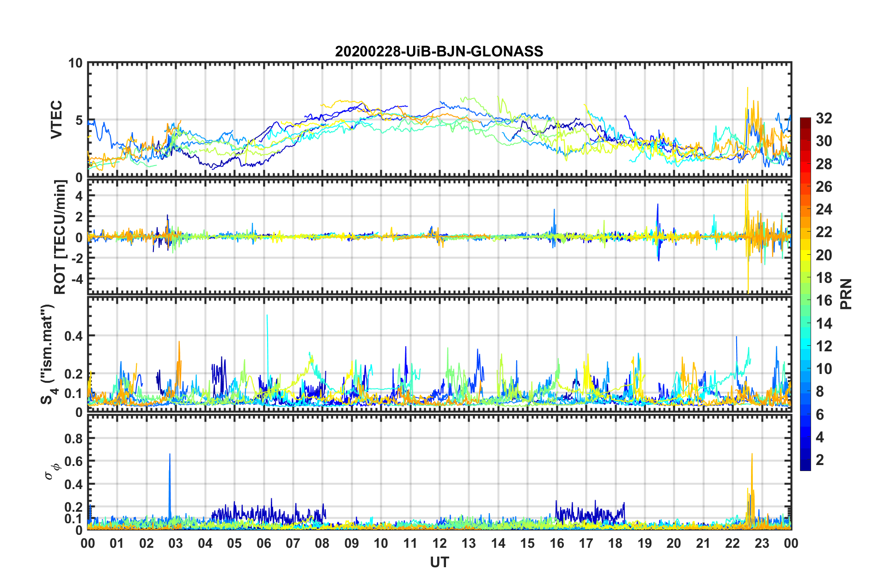Click colorbar tick label 24
This screenshot has height=588, width=879.
click(824, 209)
